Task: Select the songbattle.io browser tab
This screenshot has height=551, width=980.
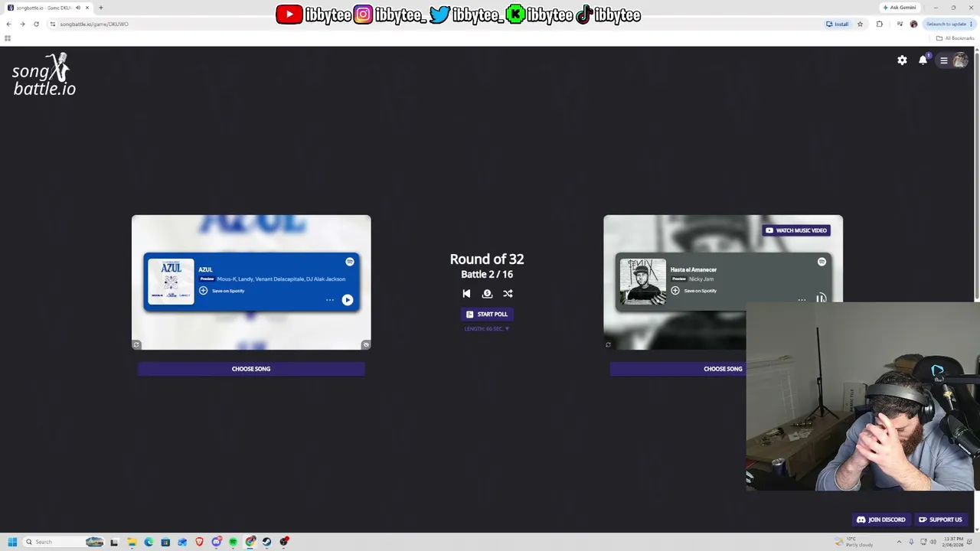Action: tap(47, 8)
